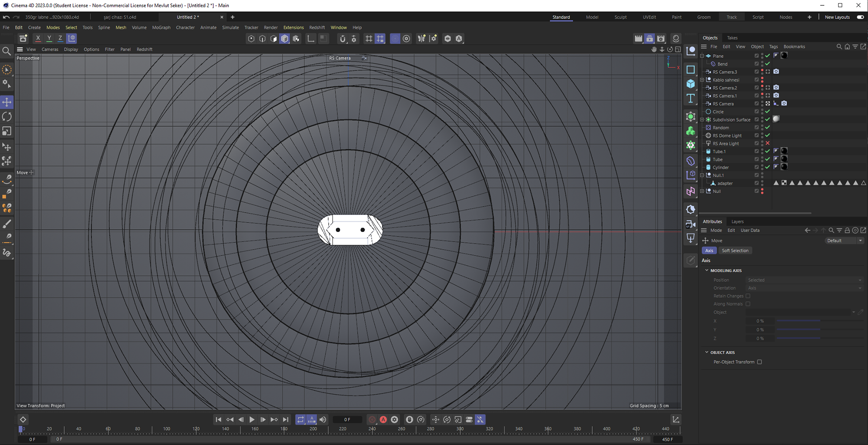Screen dimensions: 868x445
Task: Collapse the Modeling Axis section
Action: tap(707, 270)
